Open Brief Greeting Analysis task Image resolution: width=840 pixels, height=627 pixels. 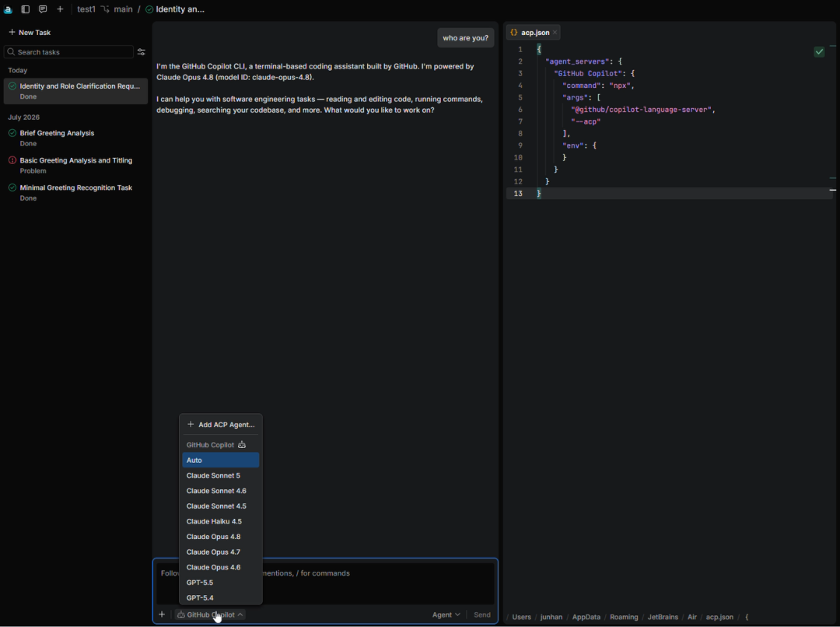[x=75, y=138]
